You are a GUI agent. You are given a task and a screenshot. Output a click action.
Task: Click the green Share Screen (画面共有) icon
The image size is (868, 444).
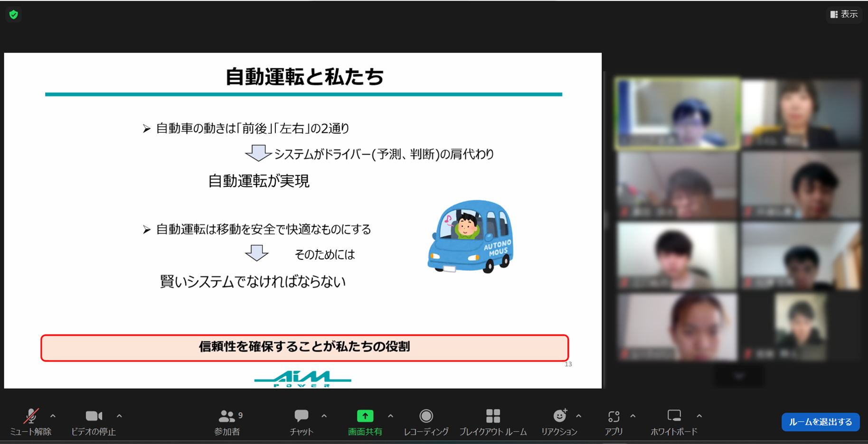365,416
